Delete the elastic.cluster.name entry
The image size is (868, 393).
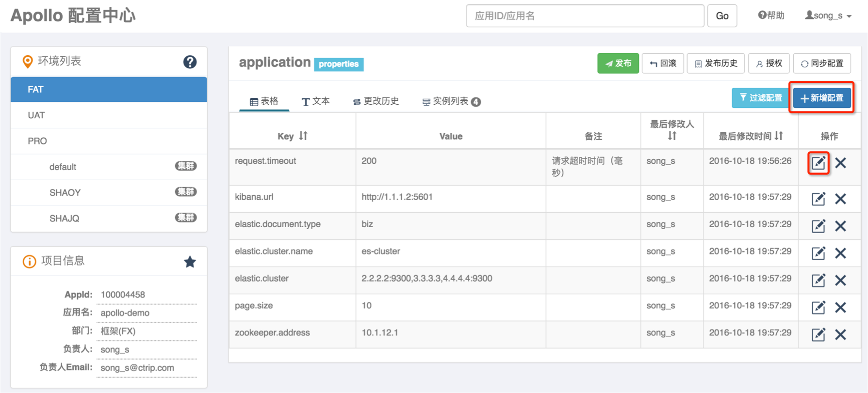coord(840,253)
